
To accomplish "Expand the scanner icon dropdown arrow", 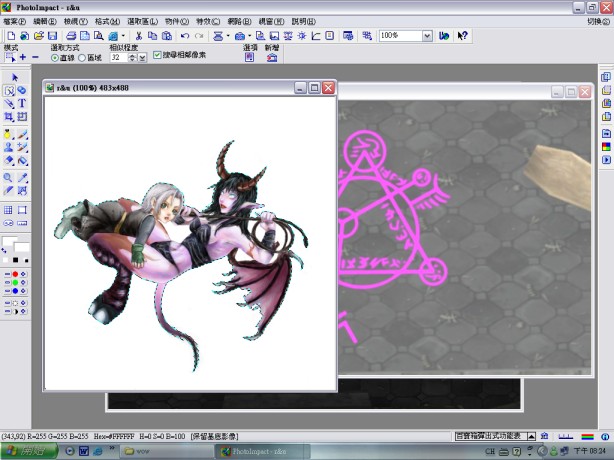I will click(228, 36).
